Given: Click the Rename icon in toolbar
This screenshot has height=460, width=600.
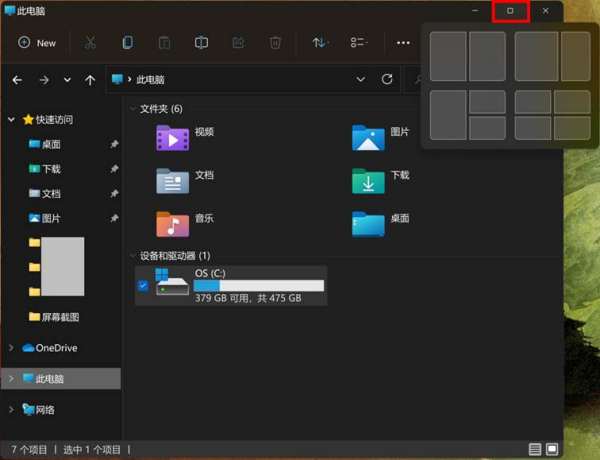Looking at the screenshot, I should coord(201,43).
